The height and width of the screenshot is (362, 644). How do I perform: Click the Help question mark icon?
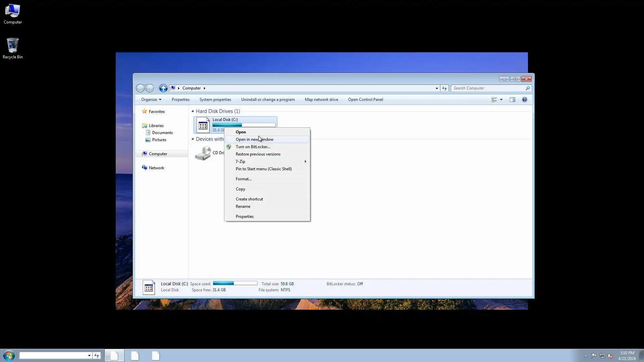525,100
